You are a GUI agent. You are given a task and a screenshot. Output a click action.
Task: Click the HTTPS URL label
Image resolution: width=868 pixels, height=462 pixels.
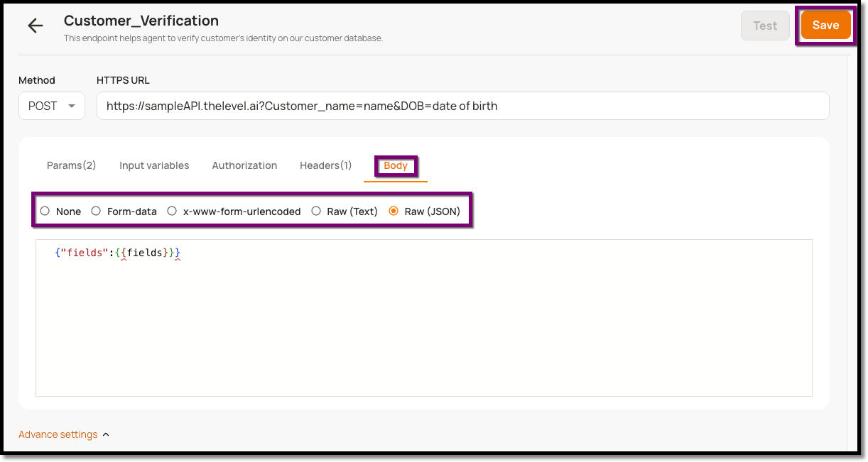pos(123,80)
